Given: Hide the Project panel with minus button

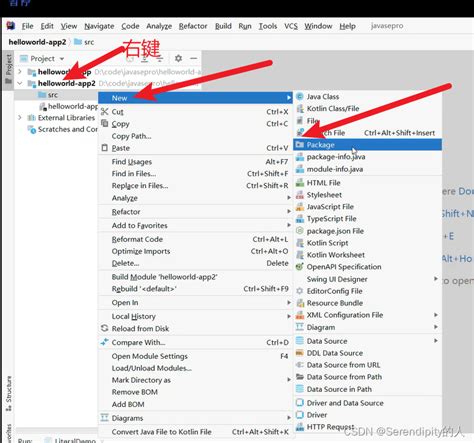Looking at the screenshot, I should (x=194, y=58).
